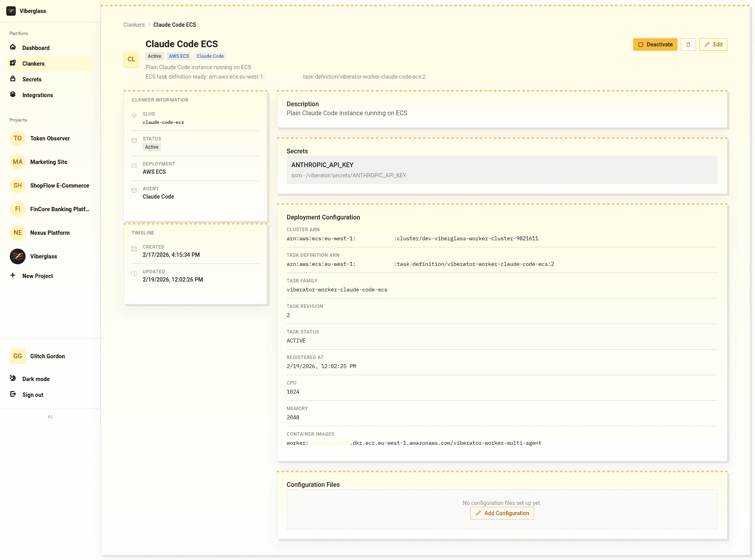This screenshot has height=560, width=755.
Task: Click the New Project plus icon
Action: (13, 276)
